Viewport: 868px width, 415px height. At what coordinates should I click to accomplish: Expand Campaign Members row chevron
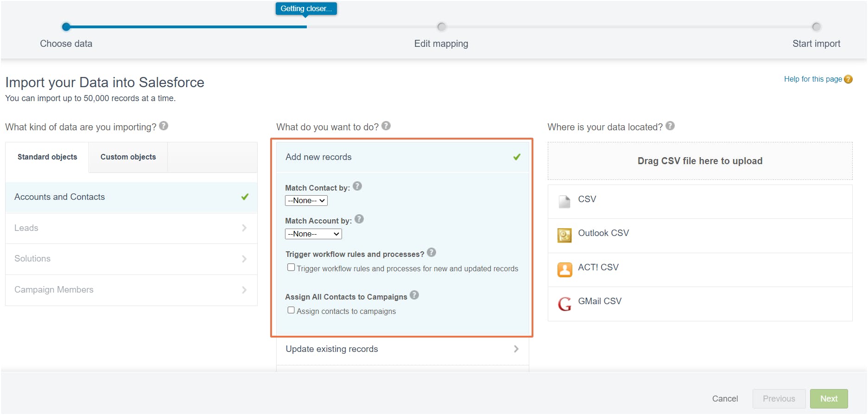(244, 290)
